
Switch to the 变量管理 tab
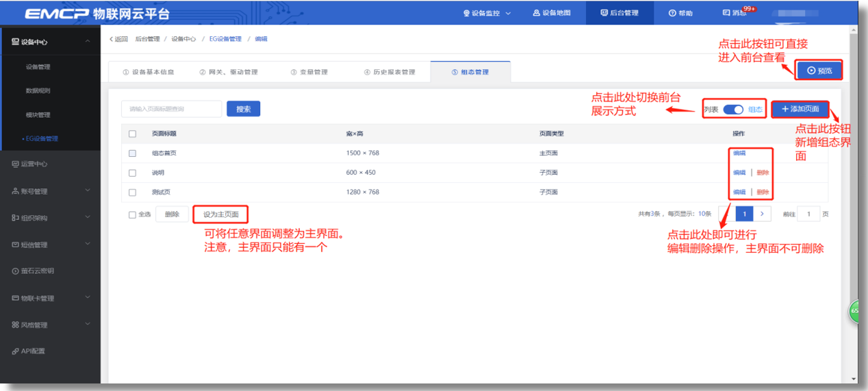[x=309, y=72]
